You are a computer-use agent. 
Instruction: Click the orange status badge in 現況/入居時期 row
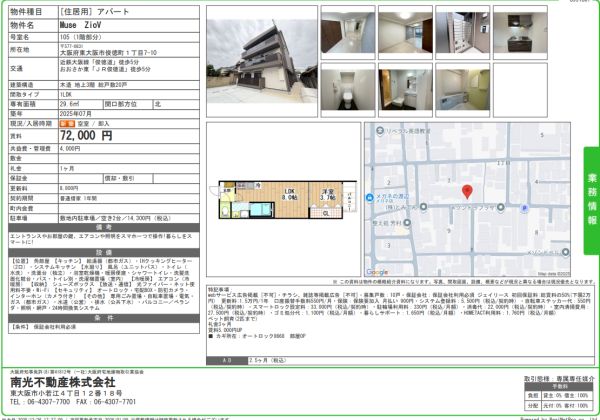coord(67,124)
